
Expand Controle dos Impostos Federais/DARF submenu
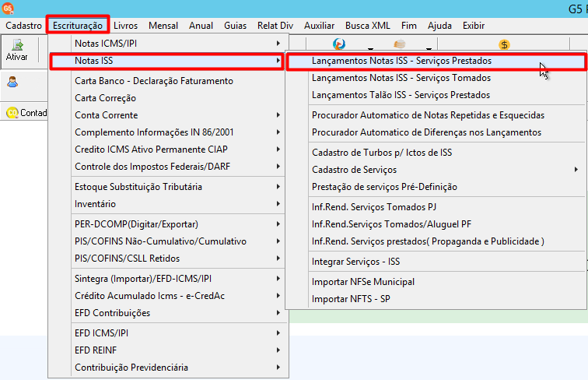(168, 167)
